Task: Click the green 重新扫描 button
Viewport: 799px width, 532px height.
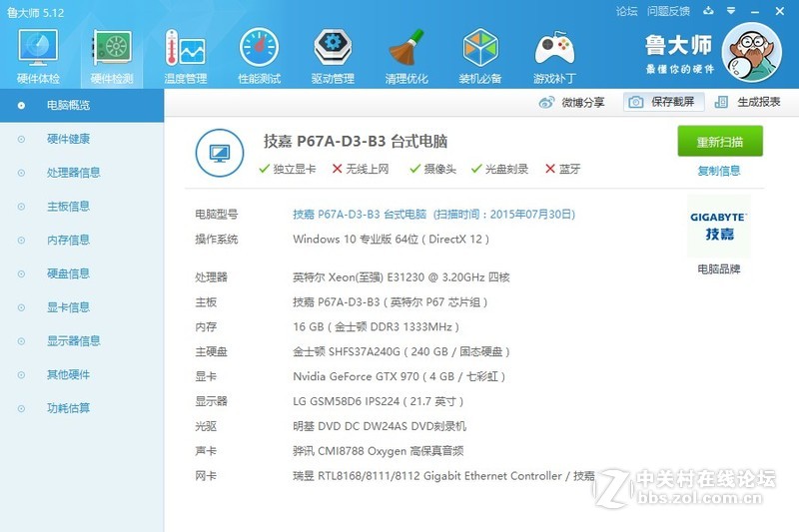Action: click(720, 142)
